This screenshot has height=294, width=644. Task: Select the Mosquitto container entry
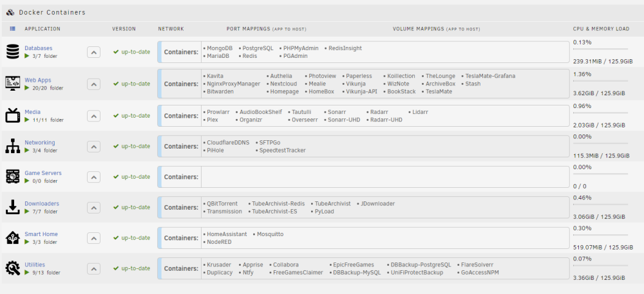[x=270, y=234]
